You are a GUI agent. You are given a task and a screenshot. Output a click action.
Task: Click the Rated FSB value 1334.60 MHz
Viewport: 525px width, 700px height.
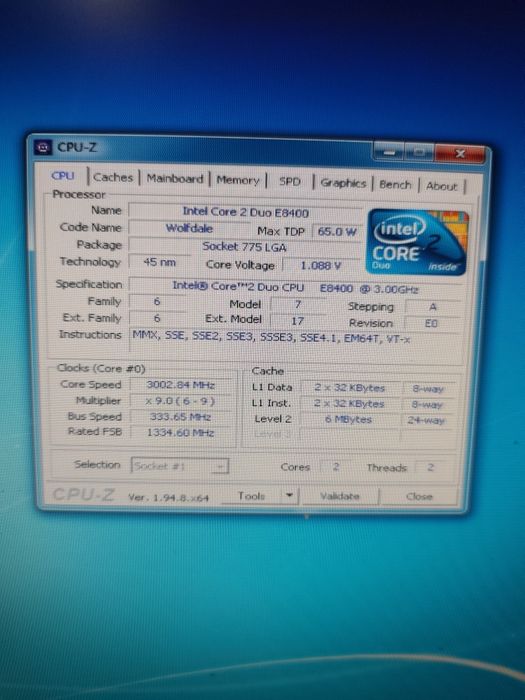181,433
